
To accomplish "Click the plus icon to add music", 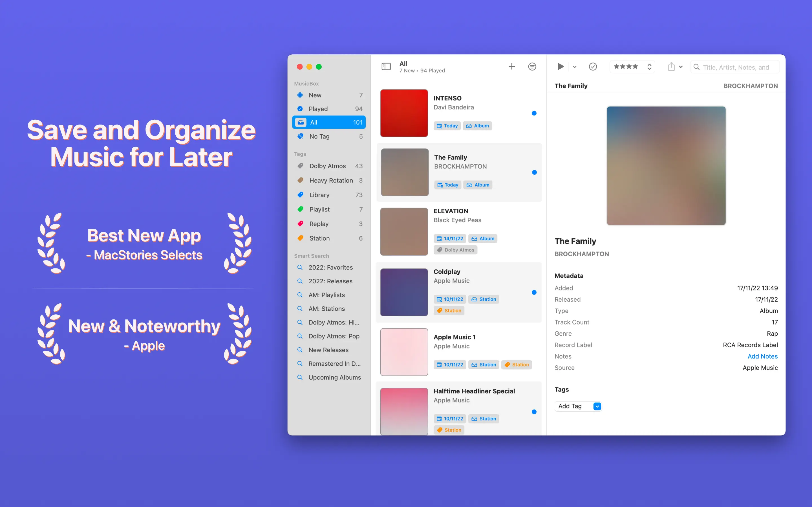I will (x=511, y=67).
